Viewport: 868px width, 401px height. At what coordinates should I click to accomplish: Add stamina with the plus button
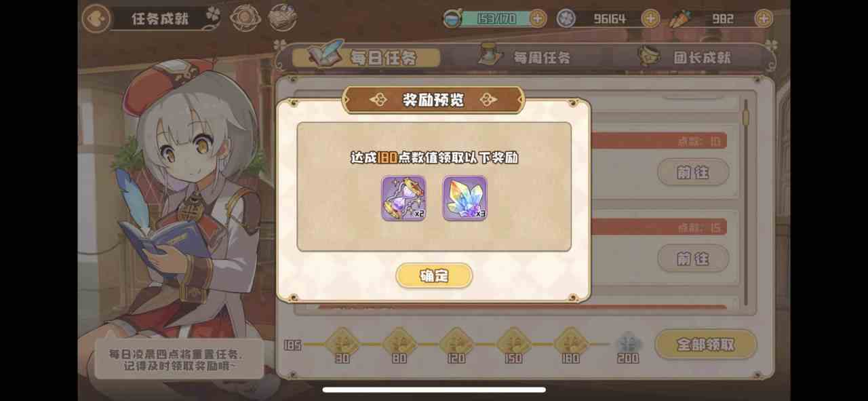point(538,18)
